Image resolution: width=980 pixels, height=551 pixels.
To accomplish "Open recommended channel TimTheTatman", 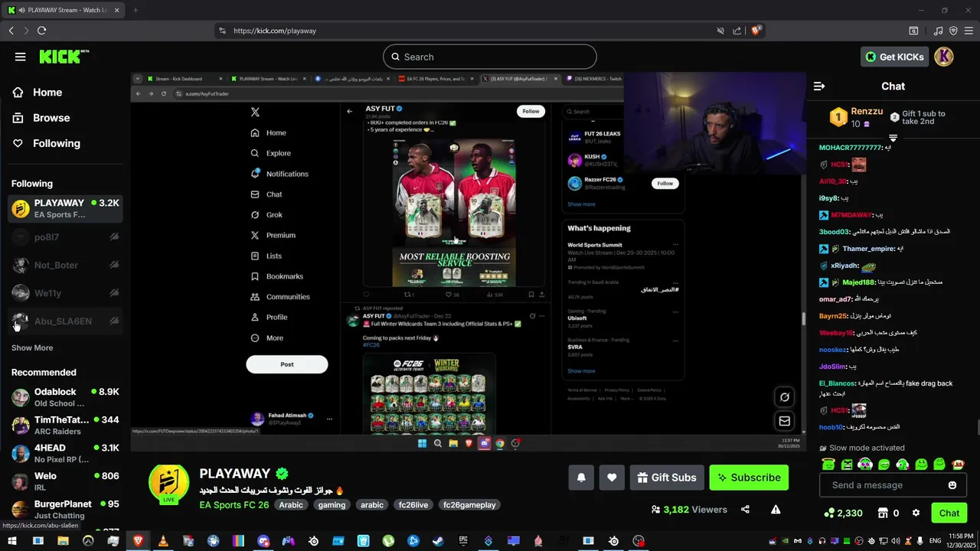I will click(65, 425).
